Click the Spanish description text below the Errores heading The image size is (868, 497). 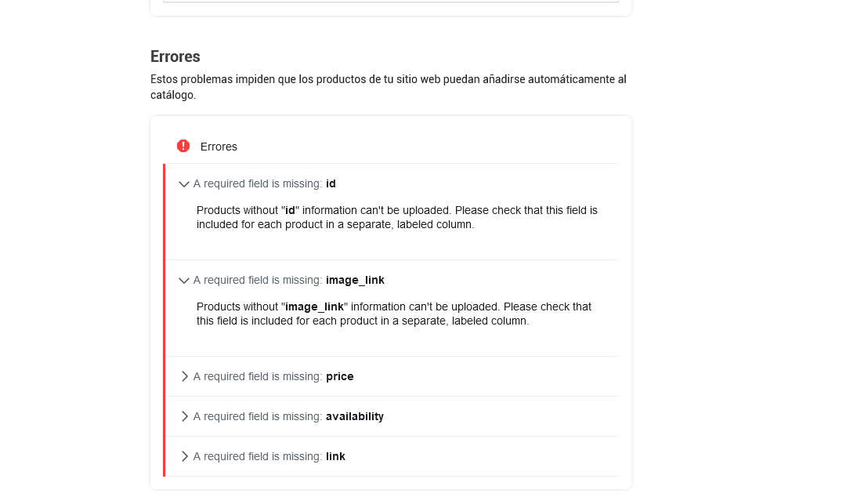pyautogui.click(x=389, y=87)
